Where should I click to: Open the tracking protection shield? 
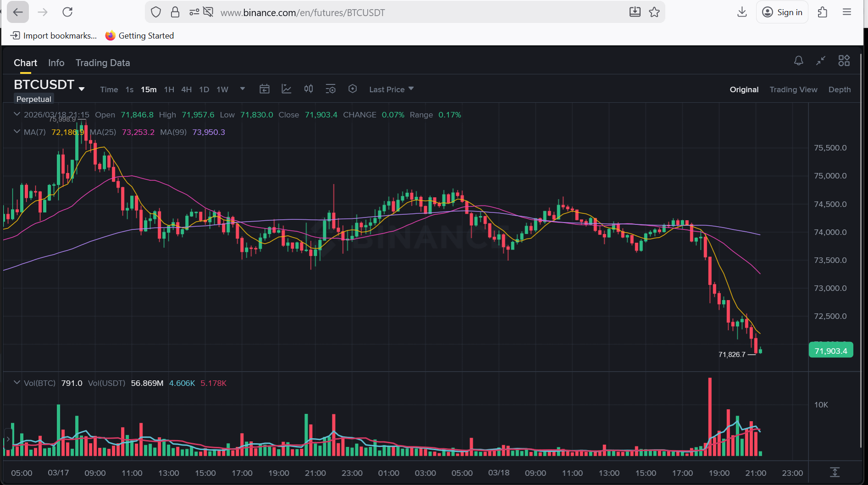point(156,12)
